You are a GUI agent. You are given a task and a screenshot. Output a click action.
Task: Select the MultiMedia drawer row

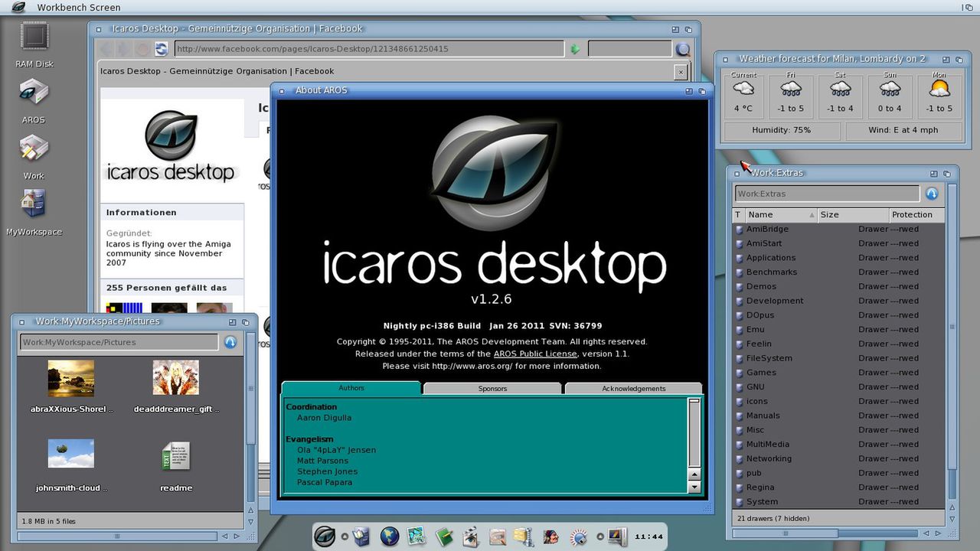(838, 444)
